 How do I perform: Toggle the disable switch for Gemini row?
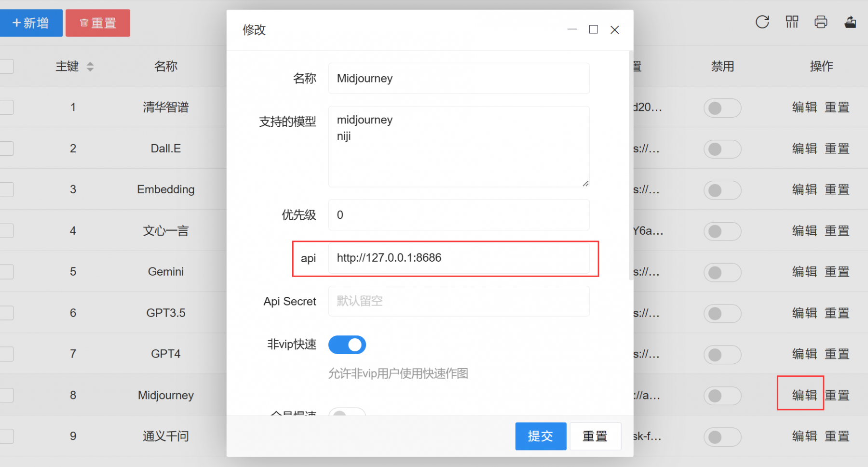tap(722, 272)
